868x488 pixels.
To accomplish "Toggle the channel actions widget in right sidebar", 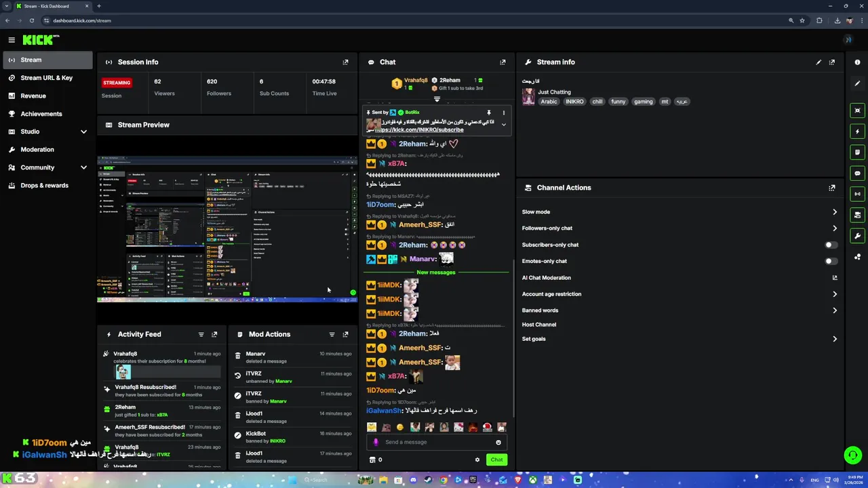I will (x=857, y=215).
